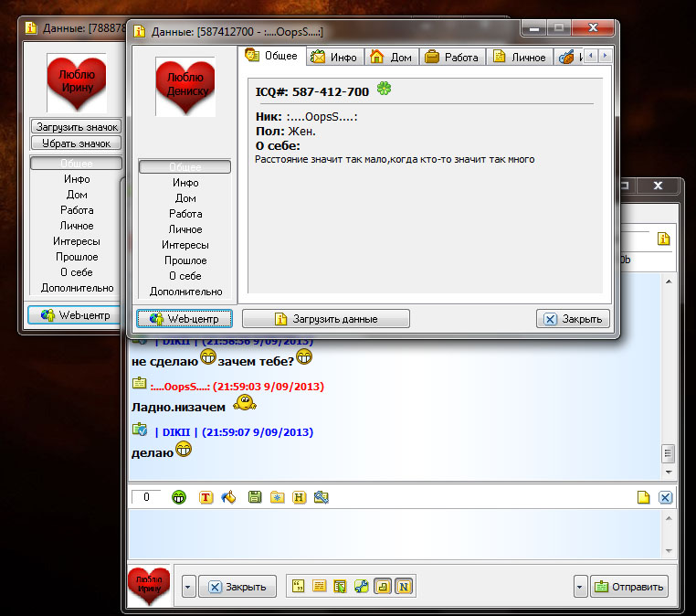Click the wrench settings icon in bottom bar
This screenshot has width=696, height=616.
362,586
